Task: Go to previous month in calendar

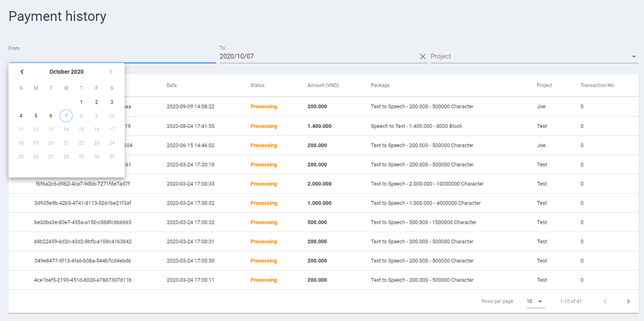Action: pyautogui.click(x=22, y=72)
